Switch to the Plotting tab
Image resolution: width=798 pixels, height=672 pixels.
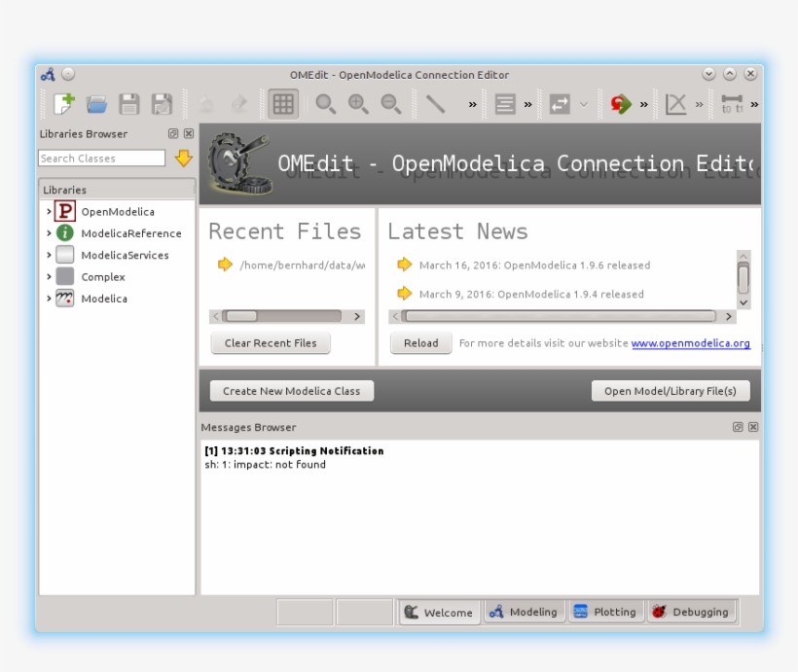604,612
